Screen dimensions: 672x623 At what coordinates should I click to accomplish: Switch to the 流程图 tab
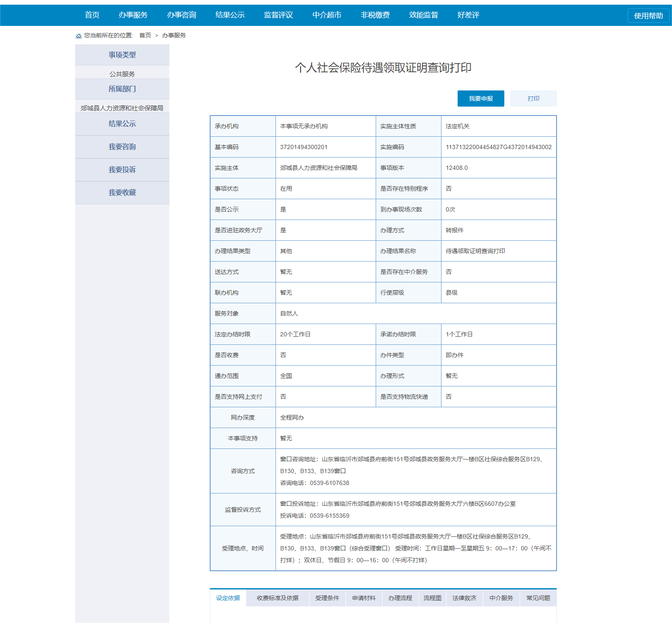pyautogui.click(x=433, y=598)
